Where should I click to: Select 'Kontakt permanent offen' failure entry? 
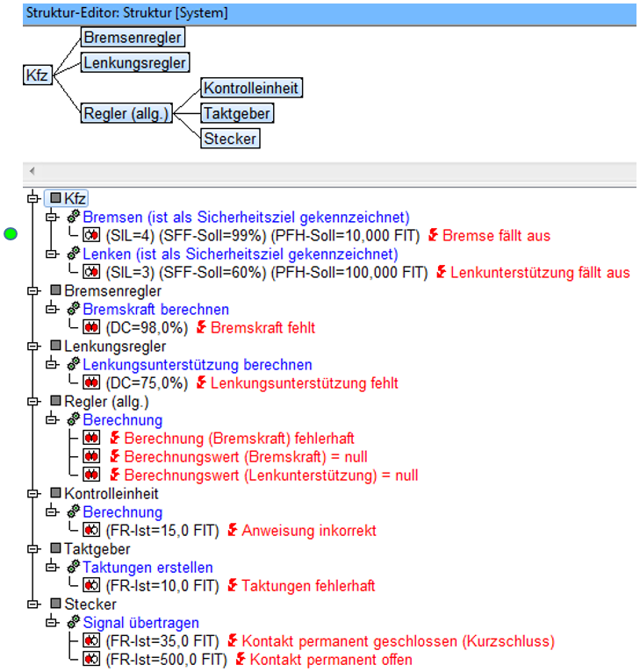point(331,660)
